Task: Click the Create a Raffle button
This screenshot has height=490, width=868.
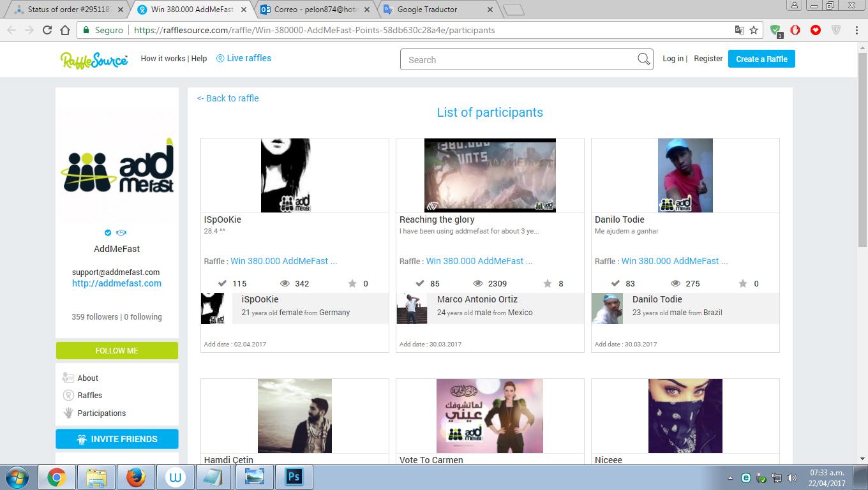Action: click(761, 59)
